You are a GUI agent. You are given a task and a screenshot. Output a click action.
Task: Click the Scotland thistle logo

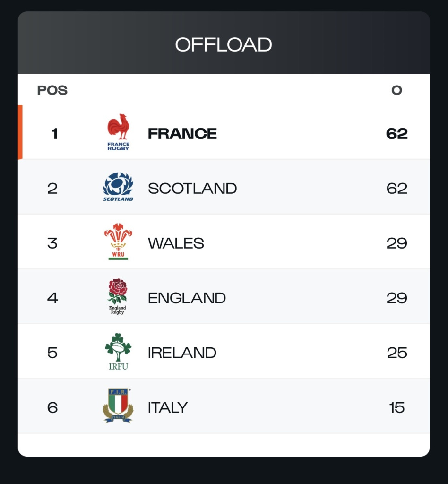(118, 187)
